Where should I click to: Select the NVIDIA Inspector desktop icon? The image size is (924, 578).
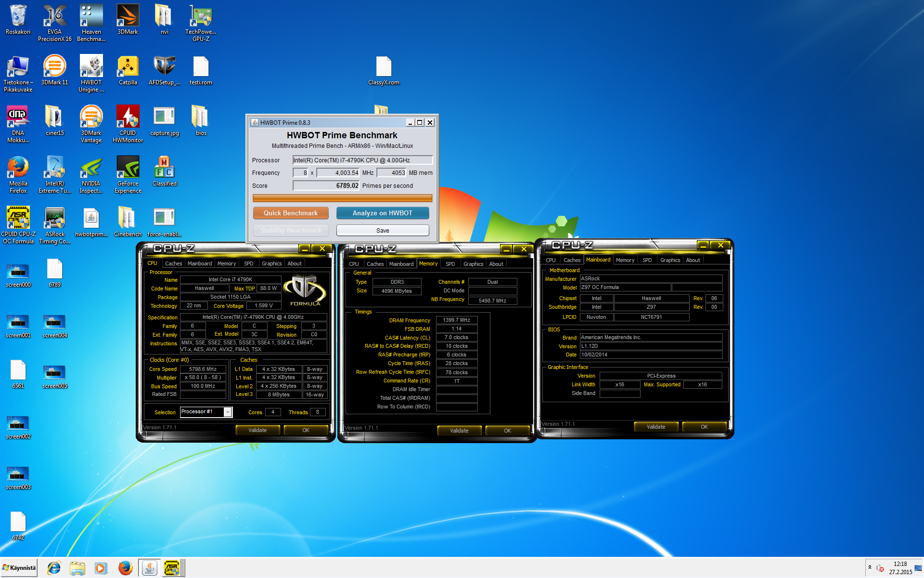click(x=91, y=174)
